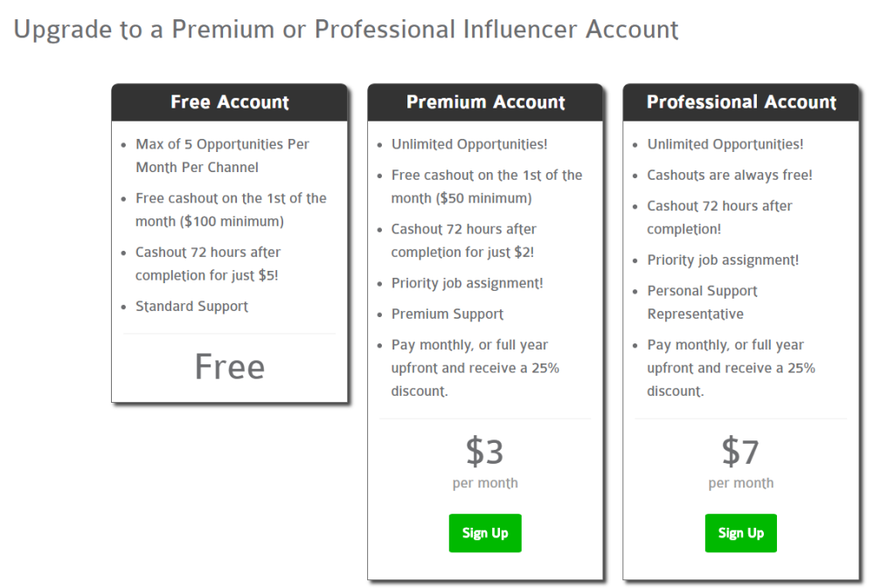
Task: Click the large Free price text
Action: click(x=230, y=367)
